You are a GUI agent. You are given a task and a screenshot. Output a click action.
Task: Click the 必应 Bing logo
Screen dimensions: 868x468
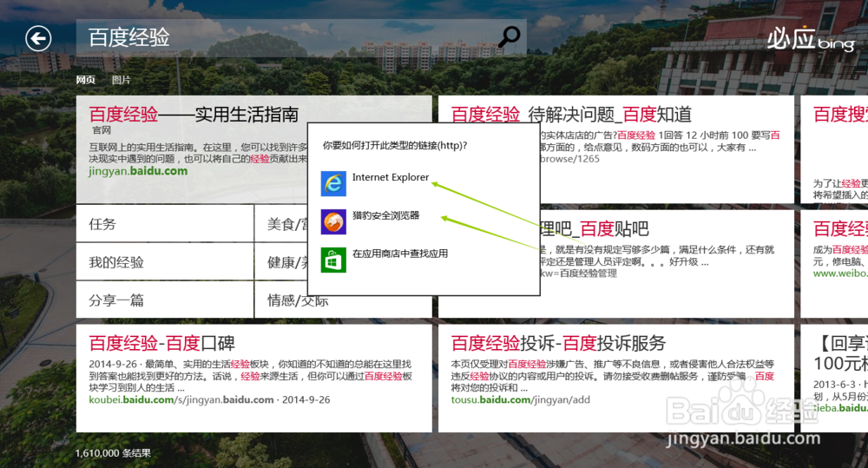point(811,39)
